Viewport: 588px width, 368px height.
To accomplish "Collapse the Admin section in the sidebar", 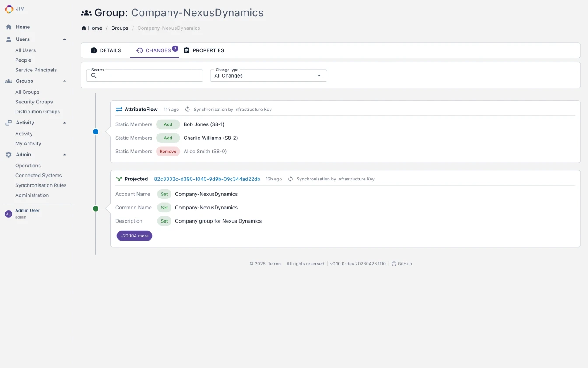I will (x=65, y=154).
